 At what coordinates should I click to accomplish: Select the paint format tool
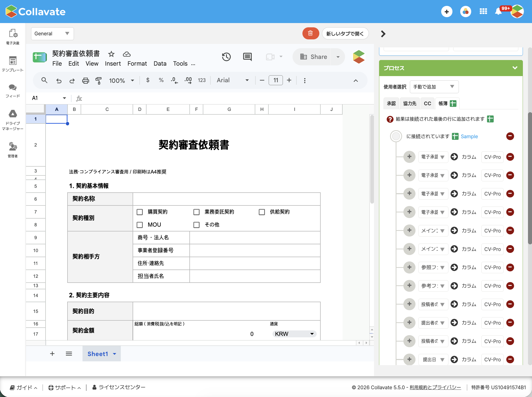(99, 80)
